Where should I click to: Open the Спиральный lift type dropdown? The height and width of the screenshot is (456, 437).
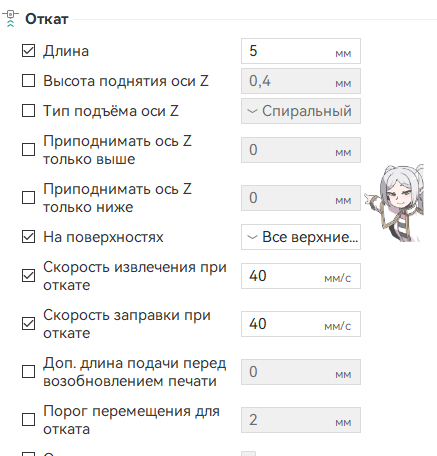coord(301,111)
